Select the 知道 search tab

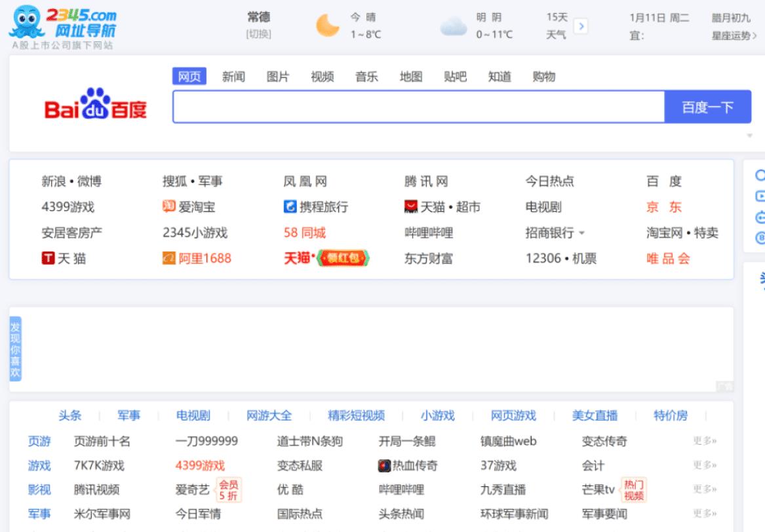[500, 77]
